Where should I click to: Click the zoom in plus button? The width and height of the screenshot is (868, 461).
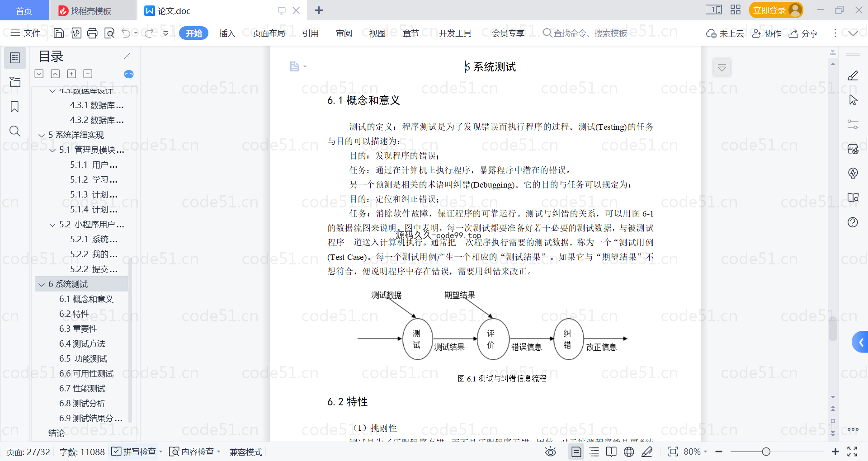click(835, 452)
